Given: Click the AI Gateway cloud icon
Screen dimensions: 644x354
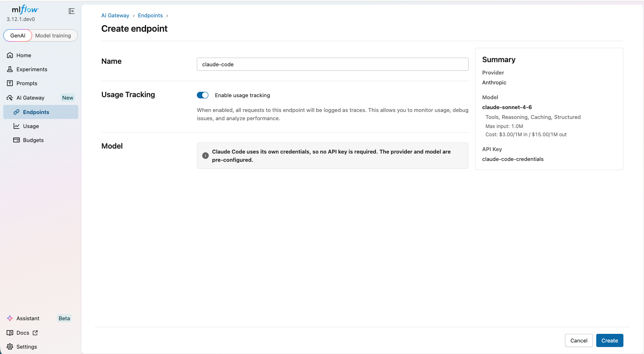Looking at the screenshot, I should point(10,98).
